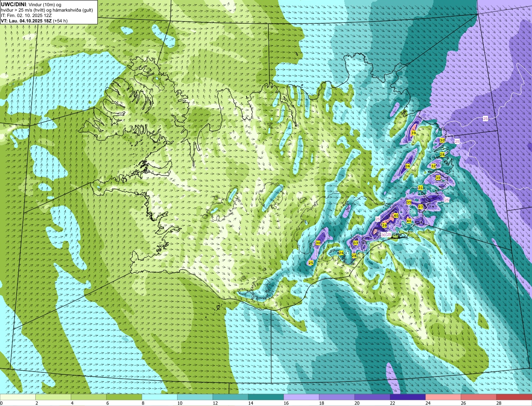532x406 pixels.
Task: Click the 'hviður > 25 m/s (hvítt)' description line
Action: pyautogui.click(x=23, y=10)
